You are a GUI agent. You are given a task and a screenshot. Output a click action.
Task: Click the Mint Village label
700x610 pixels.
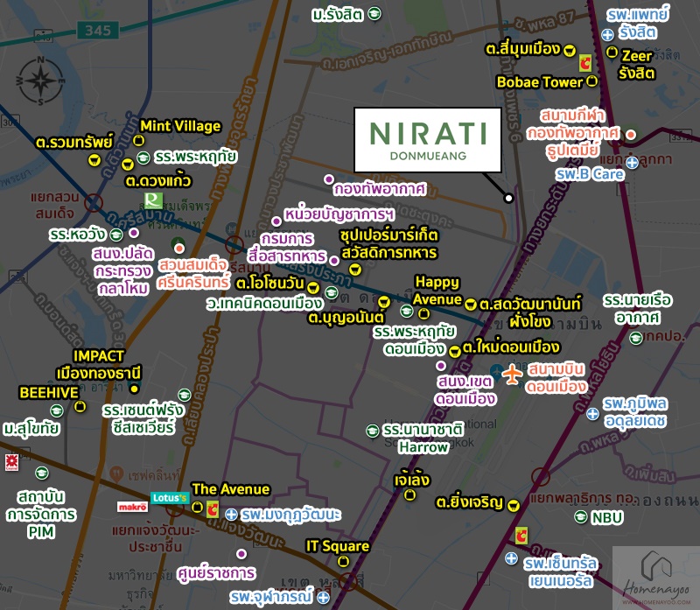[x=180, y=126]
